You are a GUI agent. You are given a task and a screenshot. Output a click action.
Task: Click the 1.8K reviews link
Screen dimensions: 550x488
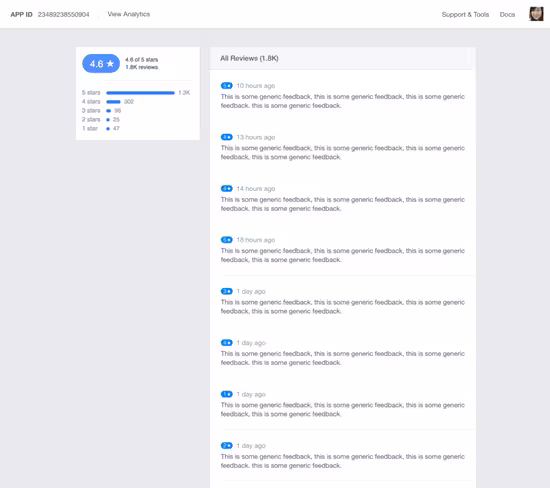tap(142, 67)
